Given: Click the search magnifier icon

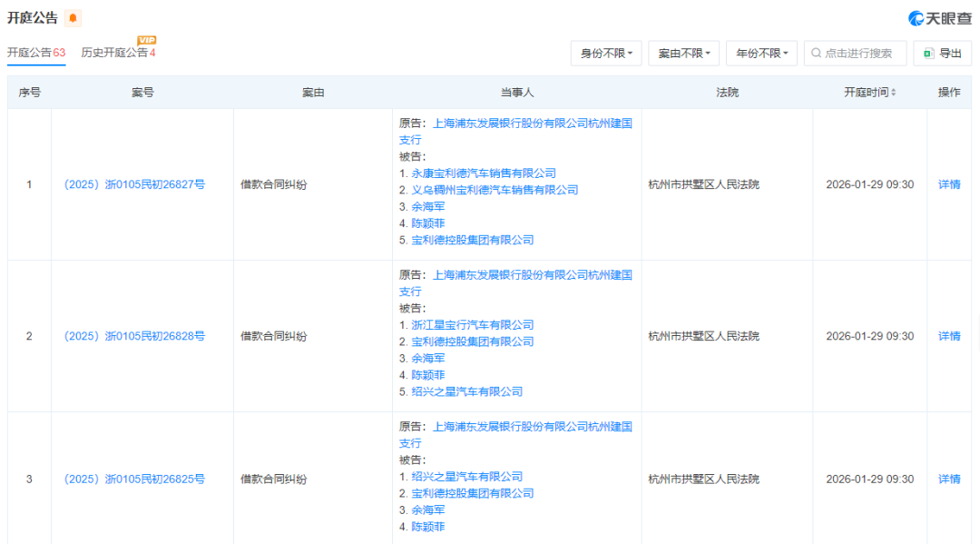Looking at the screenshot, I should [816, 54].
